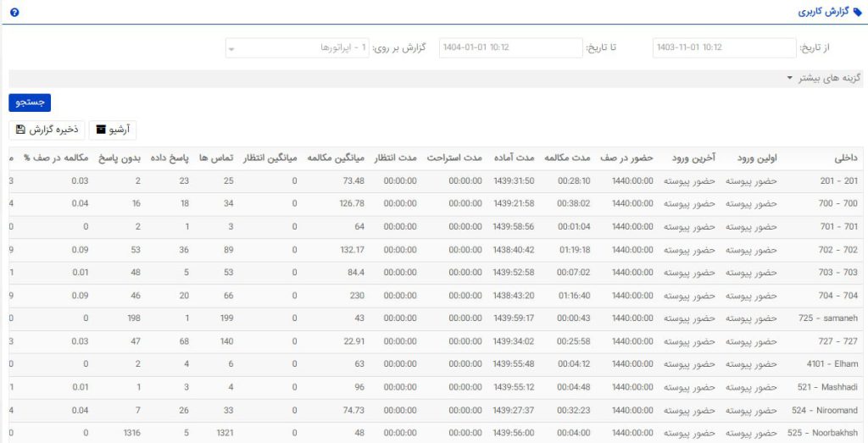This screenshot has height=443, width=868.
Task: Click answered calls value 68
Action: tap(183, 342)
